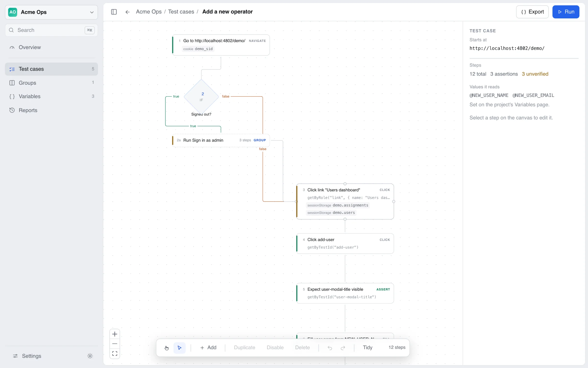This screenshot has width=588, height=368.
Task: Select step 4 Click add-user node
Action: coord(345,243)
